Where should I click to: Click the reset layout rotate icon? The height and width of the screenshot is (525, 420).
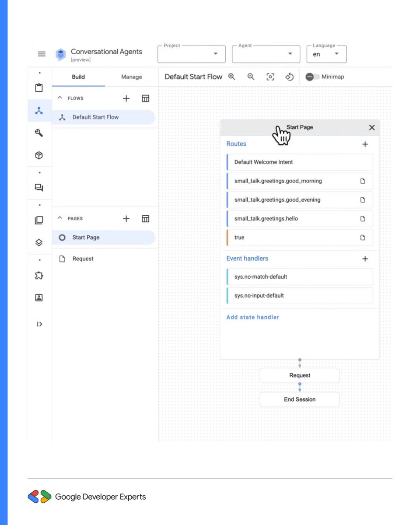coord(289,77)
